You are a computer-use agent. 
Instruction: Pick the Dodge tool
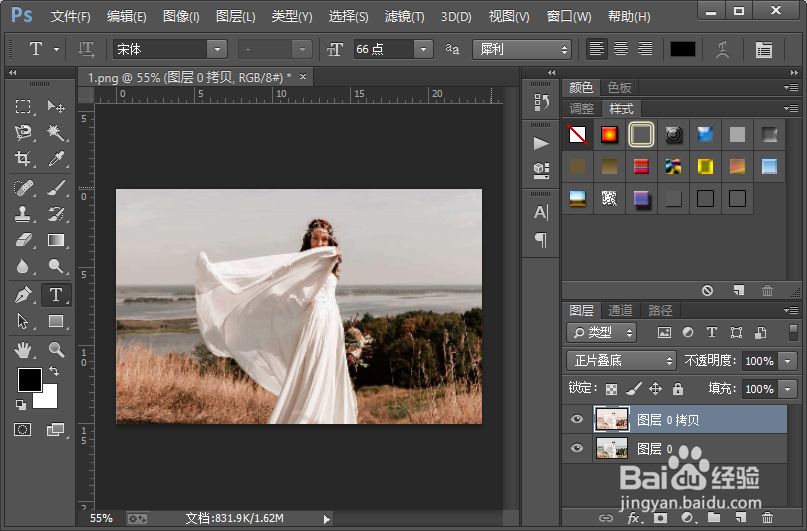pyautogui.click(x=56, y=266)
